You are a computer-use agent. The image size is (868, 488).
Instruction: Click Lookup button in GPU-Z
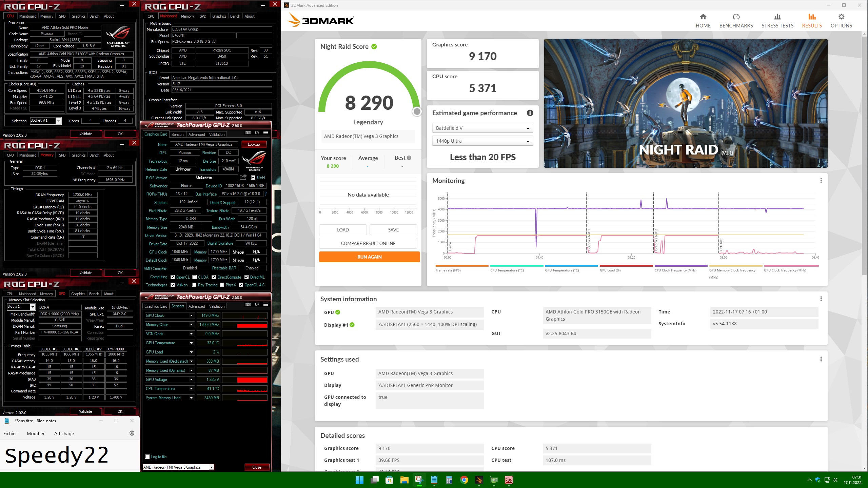254,144
